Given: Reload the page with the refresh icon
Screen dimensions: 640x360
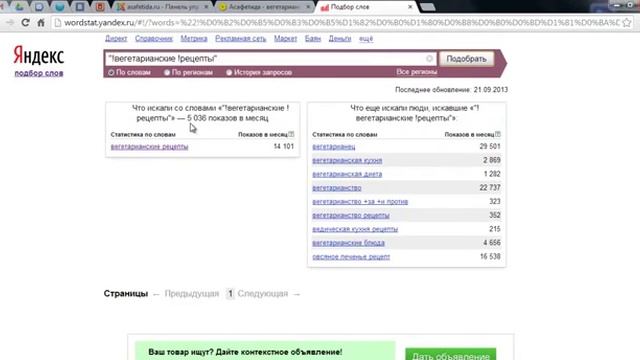Looking at the screenshot, I should click(25, 22).
